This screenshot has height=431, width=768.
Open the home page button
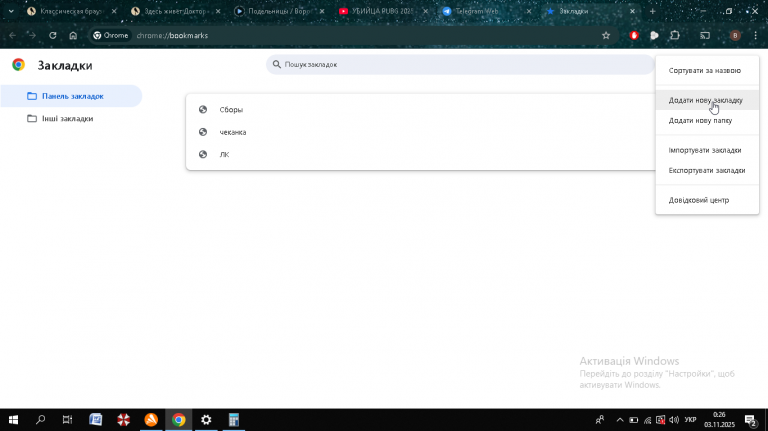tap(73, 35)
